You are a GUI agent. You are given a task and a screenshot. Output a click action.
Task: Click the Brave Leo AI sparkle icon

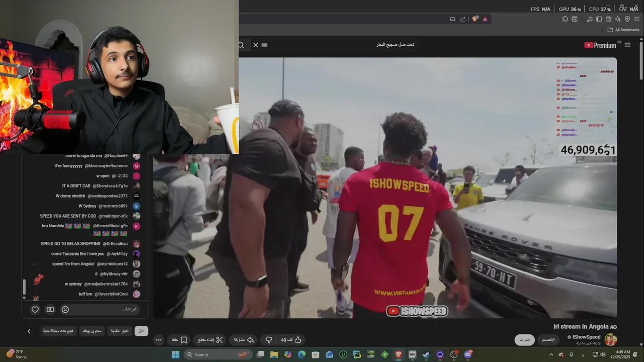click(x=618, y=19)
